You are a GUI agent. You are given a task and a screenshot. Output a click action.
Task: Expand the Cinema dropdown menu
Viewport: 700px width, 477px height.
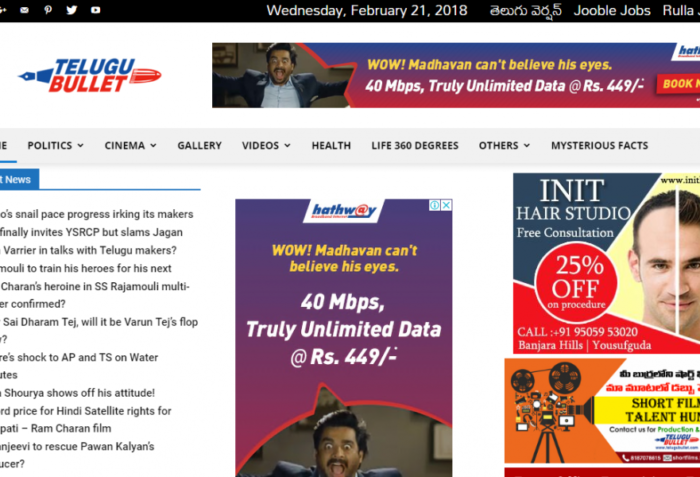point(130,145)
